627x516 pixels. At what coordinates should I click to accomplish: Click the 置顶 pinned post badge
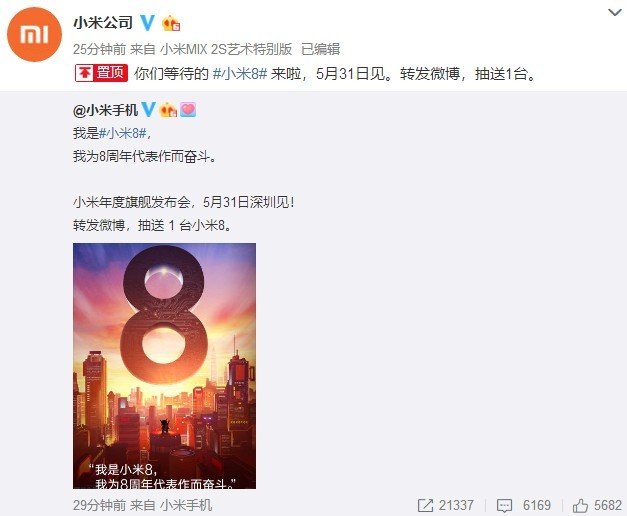[101, 73]
